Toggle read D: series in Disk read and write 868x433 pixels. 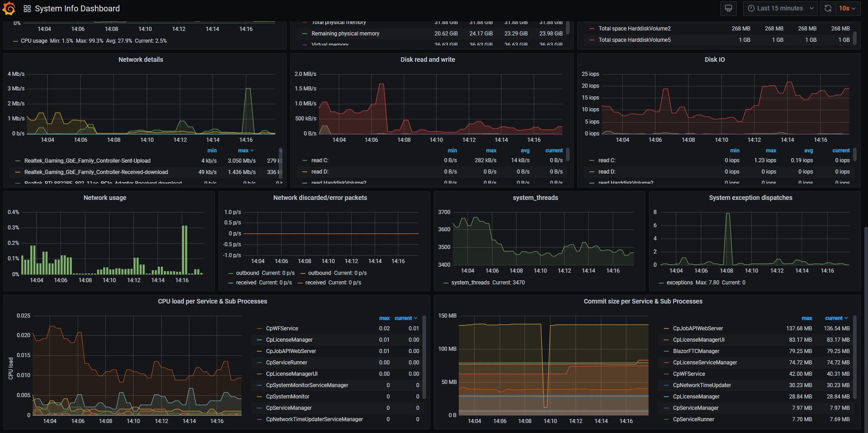coord(320,172)
